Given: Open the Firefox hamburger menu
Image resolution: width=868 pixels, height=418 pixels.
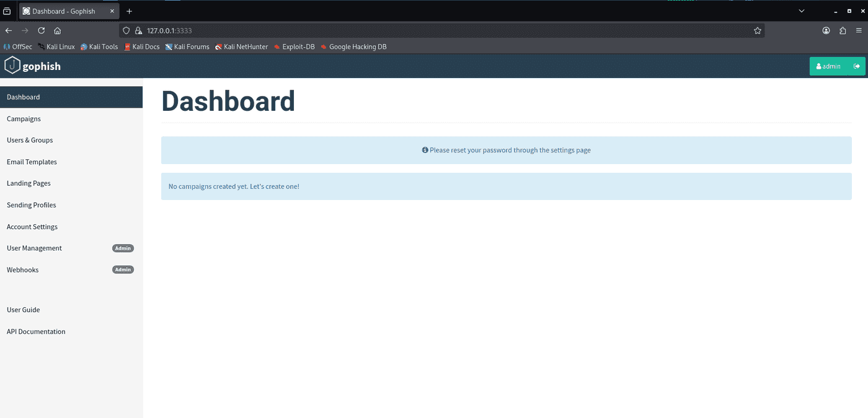Looking at the screenshot, I should tap(859, 30).
